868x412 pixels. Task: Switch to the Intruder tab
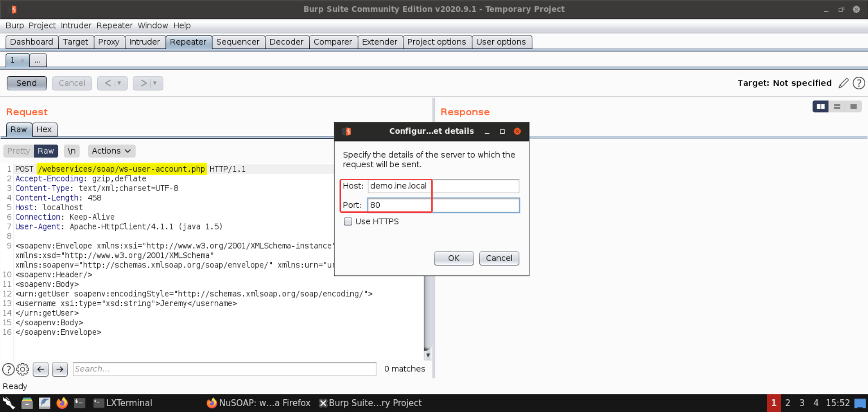144,42
